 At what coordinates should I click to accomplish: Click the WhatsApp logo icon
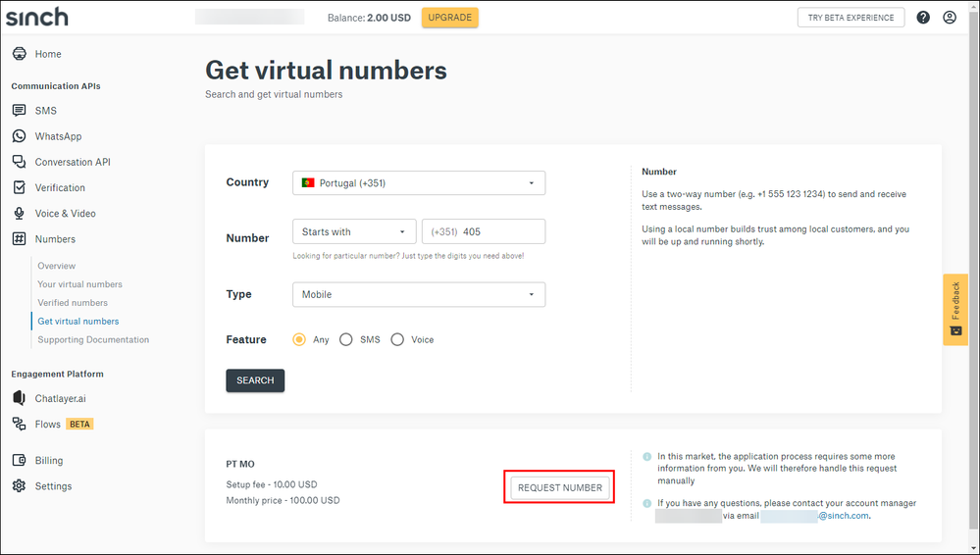click(20, 136)
